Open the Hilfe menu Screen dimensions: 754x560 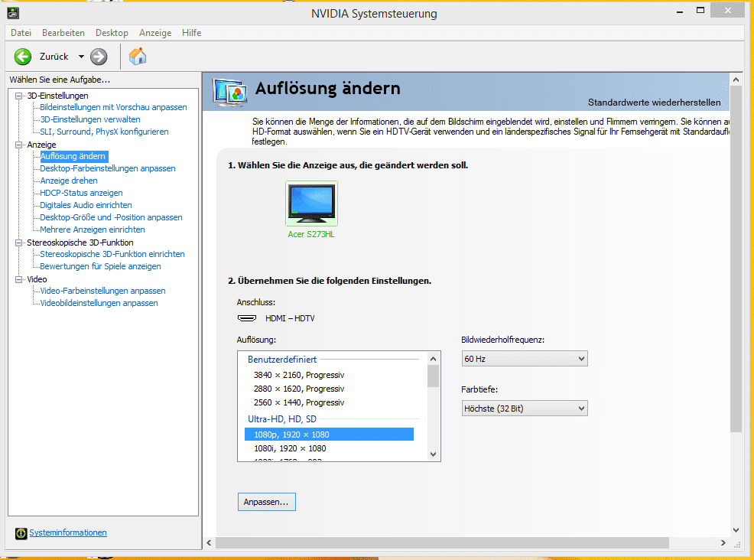[191, 33]
